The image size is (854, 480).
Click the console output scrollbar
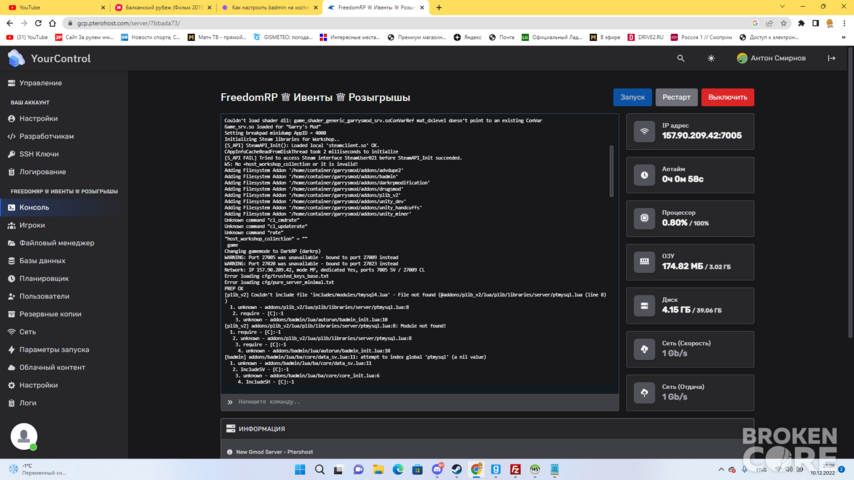pyautogui.click(x=611, y=171)
